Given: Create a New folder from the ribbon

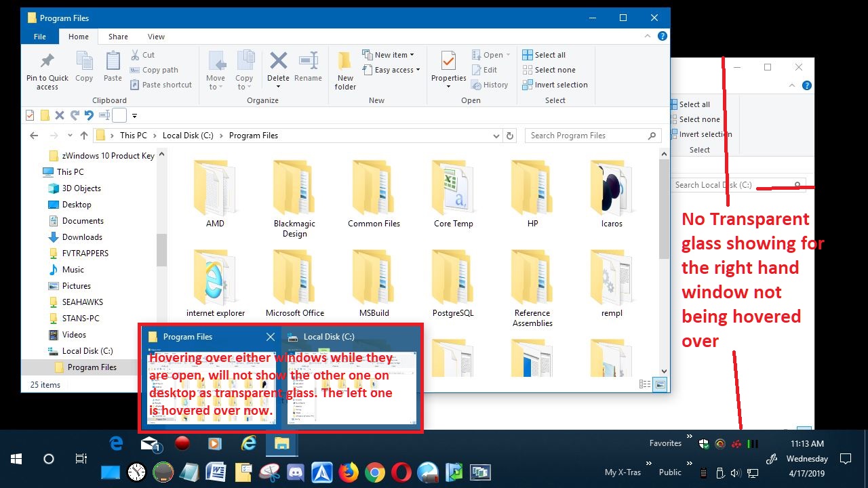Looking at the screenshot, I should [345, 70].
